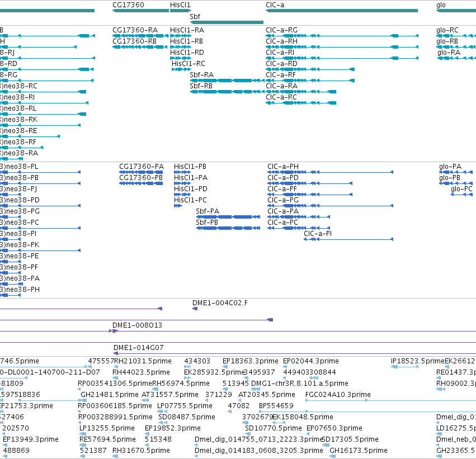Select EST RH31670.5prime

pyautogui.click(x=141, y=451)
